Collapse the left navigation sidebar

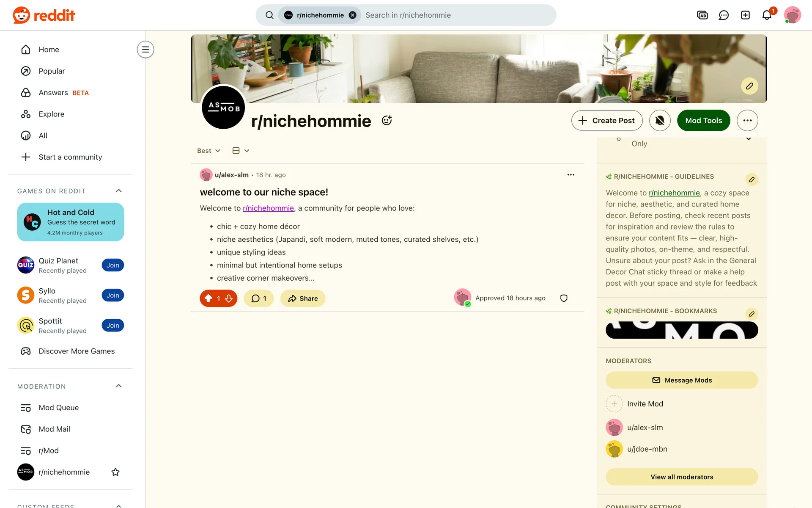pyautogui.click(x=145, y=50)
